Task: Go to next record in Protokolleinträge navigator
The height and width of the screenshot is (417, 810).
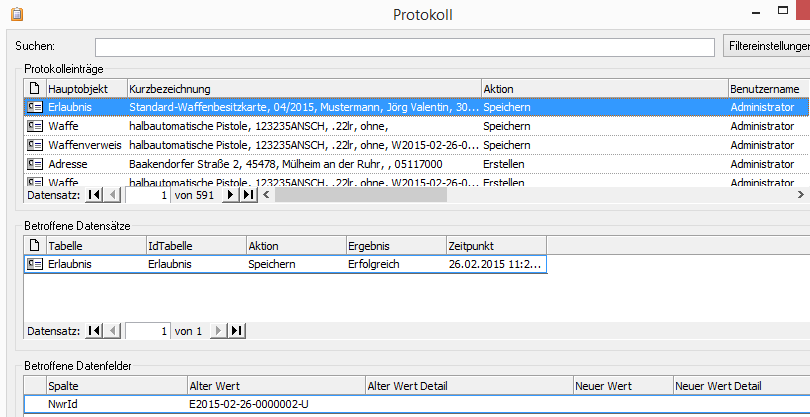Action: pos(230,196)
